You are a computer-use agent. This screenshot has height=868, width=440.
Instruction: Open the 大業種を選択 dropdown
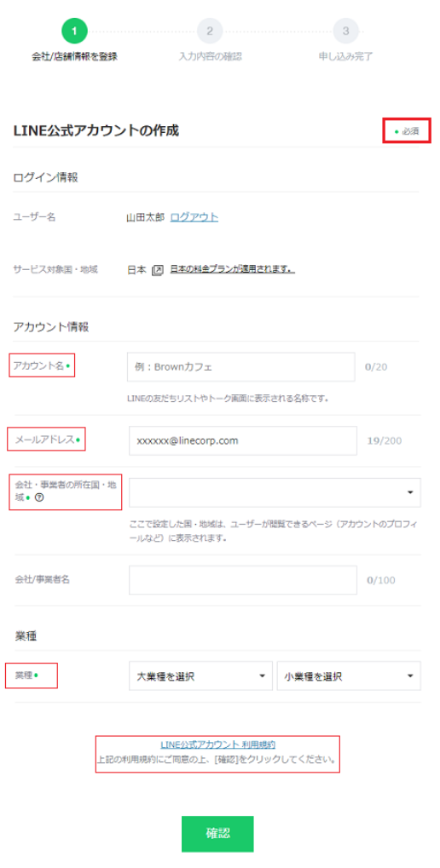200,675
